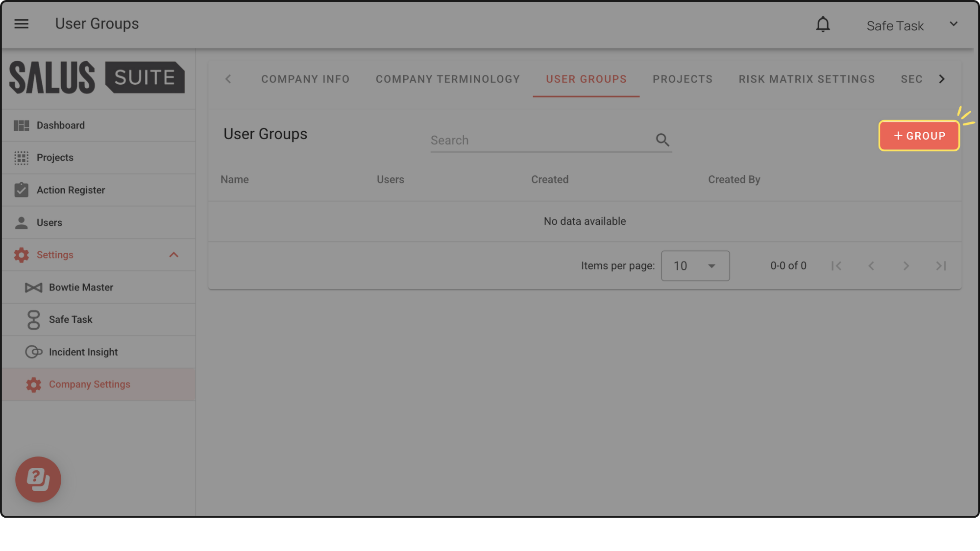The width and height of the screenshot is (980, 551).
Task: Click the search magnifier icon
Action: 662,140
